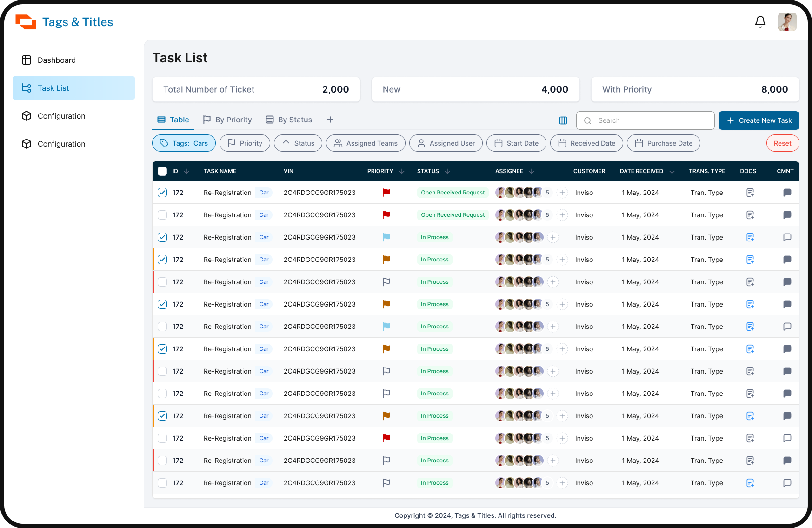Screen dimensions: 812x528
Task: Open the Assigned Teams filter dropdown
Action: click(366, 143)
